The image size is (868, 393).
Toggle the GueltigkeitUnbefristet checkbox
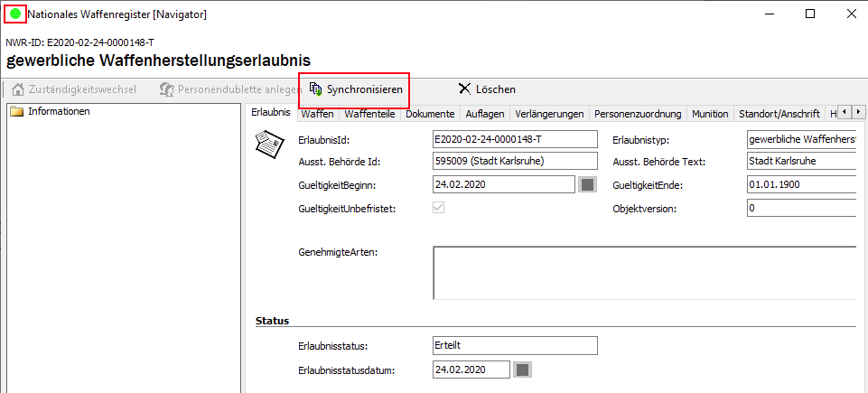click(x=440, y=208)
